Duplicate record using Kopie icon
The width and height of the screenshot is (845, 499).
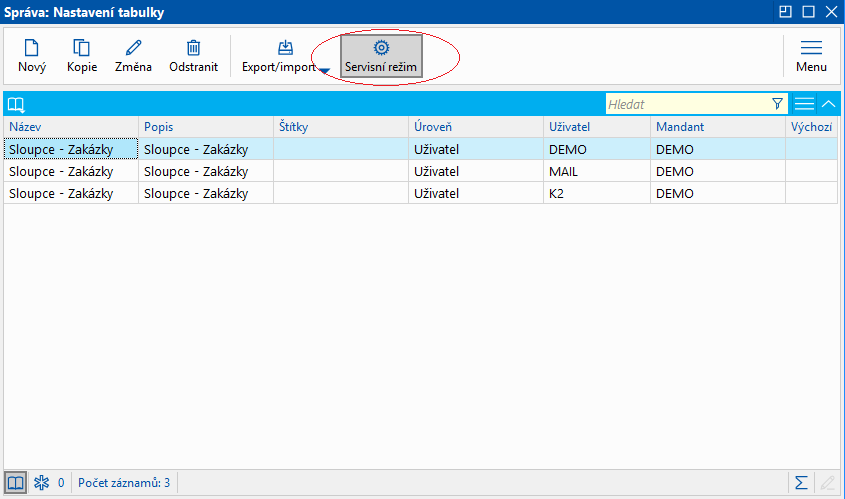point(82,56)
